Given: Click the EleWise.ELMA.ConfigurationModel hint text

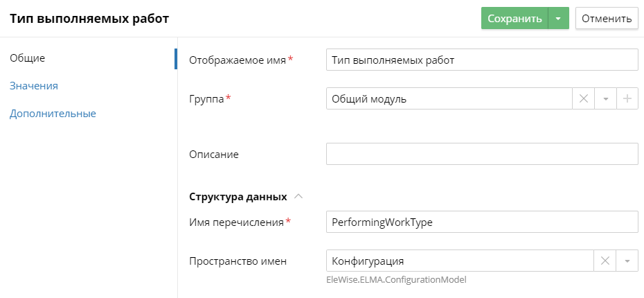Looking at the screenshot, I should pos(396,280).
